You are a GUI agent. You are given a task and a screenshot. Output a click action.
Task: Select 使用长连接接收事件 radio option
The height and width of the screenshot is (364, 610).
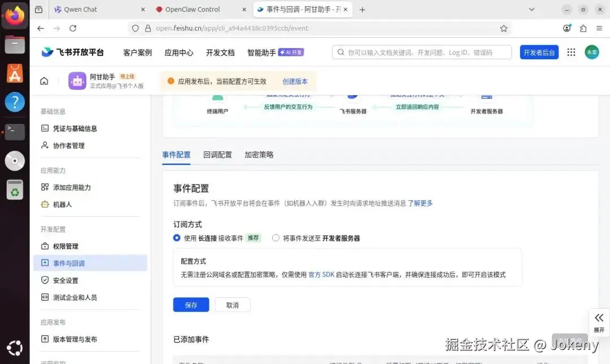pyautogui.click(x=177, y=238)
